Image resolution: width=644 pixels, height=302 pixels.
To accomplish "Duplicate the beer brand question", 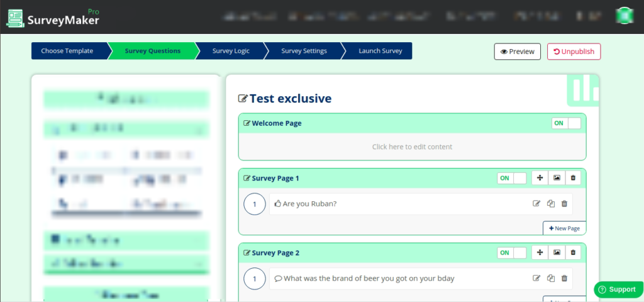I will click(x=551, y=278).
